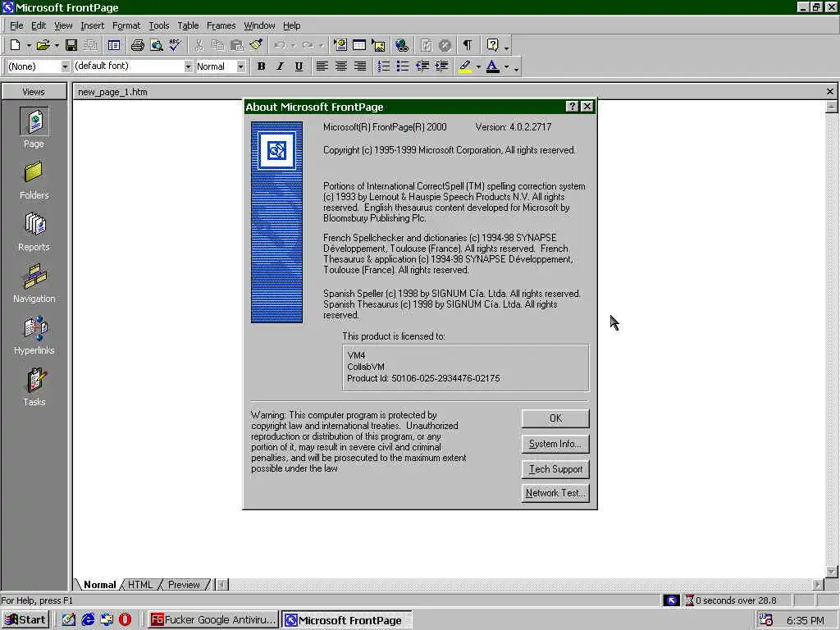Expand Highlight Color dropdown arrow
This screenshot has height=630, width=840.
pos(478,67)
